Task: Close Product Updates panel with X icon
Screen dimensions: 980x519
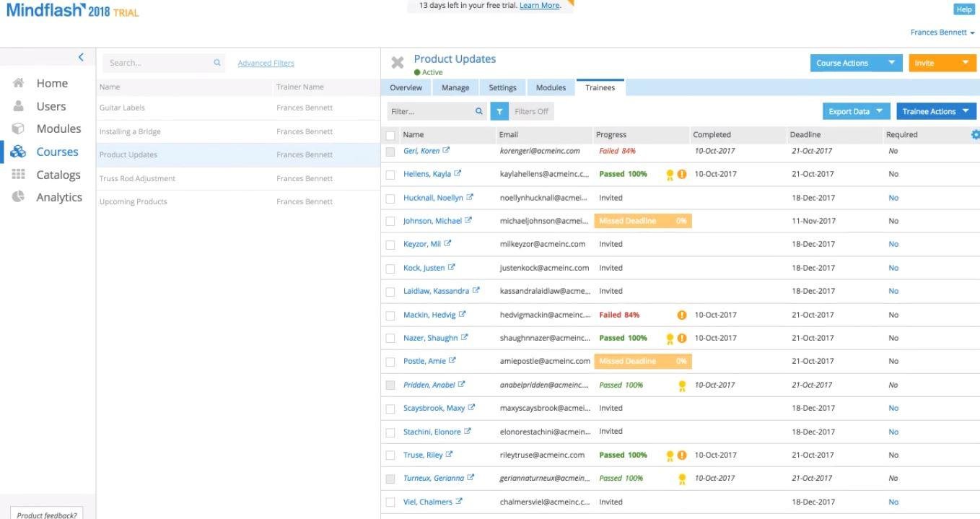Action: pyautogui.click(x=397, y=63)
